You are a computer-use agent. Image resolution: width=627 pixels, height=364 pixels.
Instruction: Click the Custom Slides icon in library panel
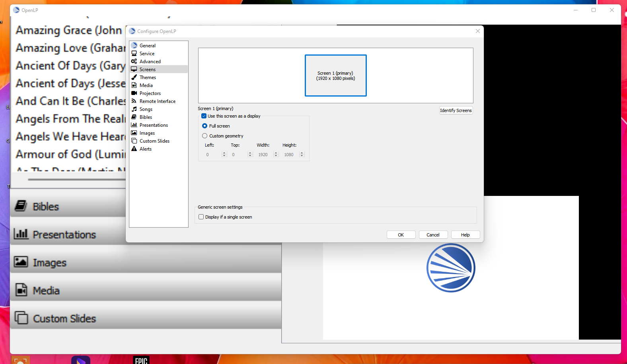21,318
